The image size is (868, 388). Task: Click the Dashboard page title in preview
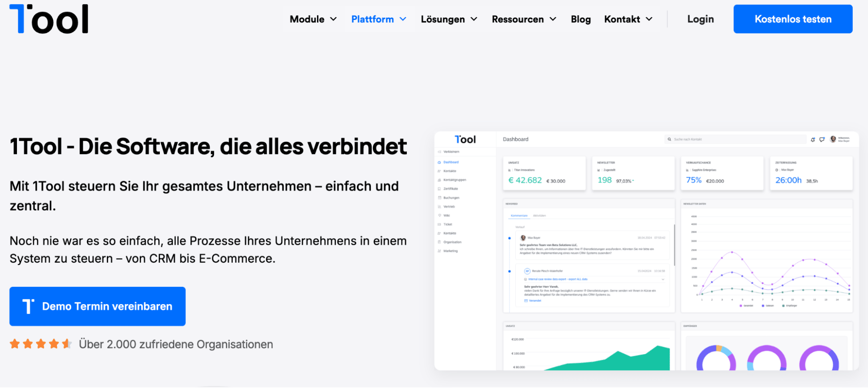click(515, 139)
